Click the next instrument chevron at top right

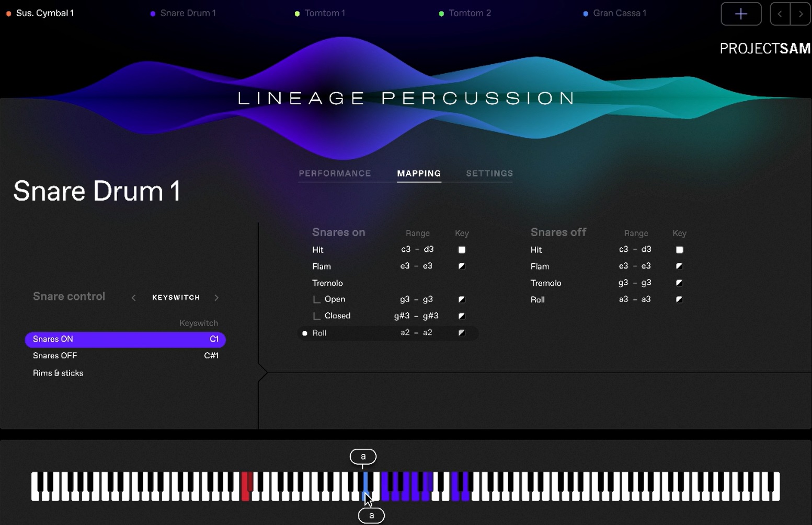pyautogui.click(x=800, y=14)
